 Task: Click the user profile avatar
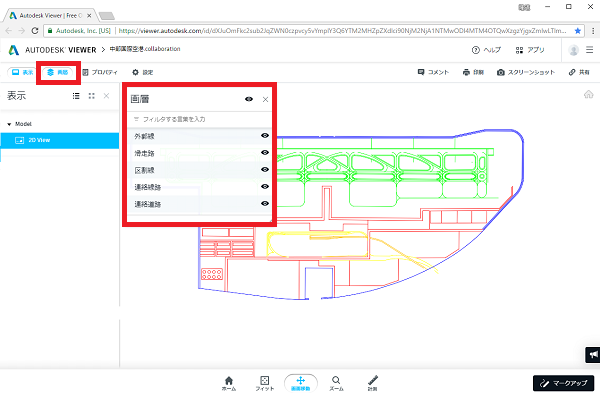(573, 50)
